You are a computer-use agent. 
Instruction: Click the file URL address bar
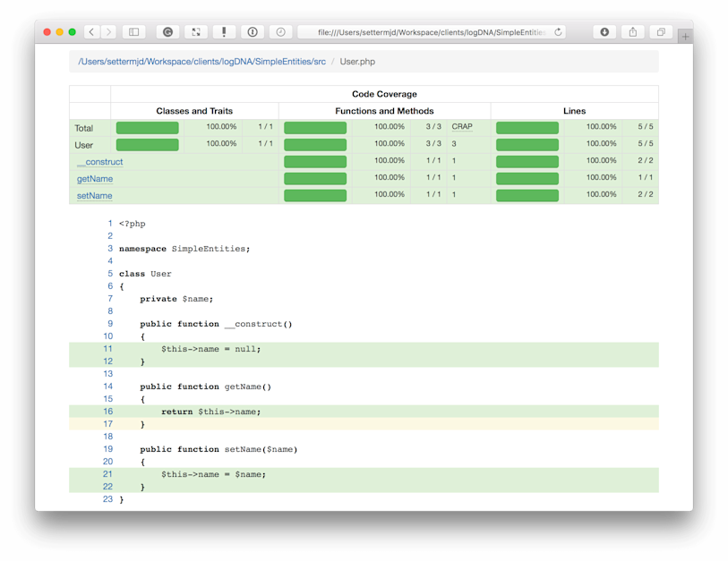pyautogui.click(x=431, y=32)
